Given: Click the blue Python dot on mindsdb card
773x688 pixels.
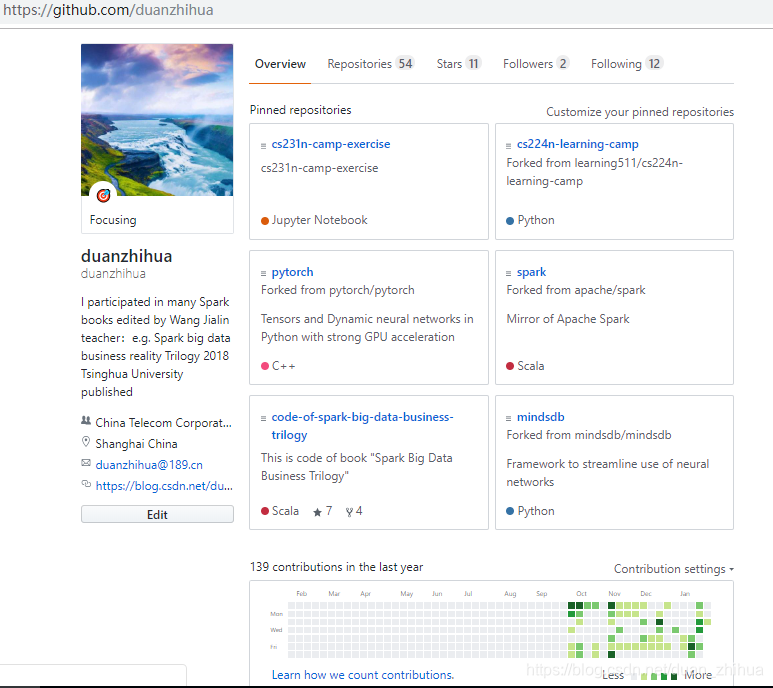Looking at the screenshot, I should click(510, 511).
